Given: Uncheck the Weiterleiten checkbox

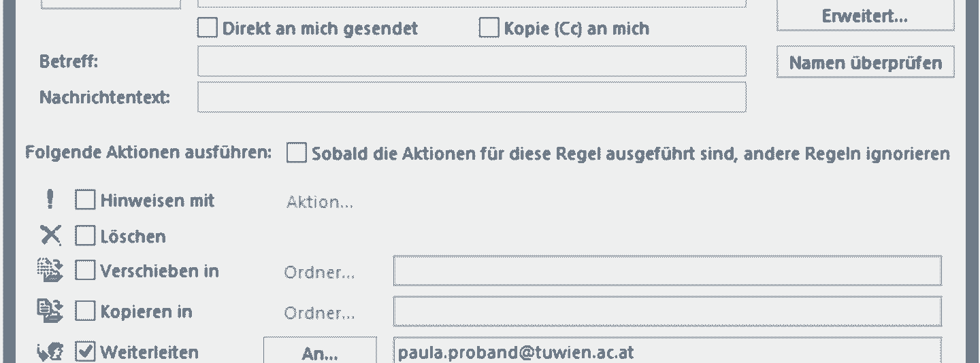Looking at the screenshot, I should [85, 352].
